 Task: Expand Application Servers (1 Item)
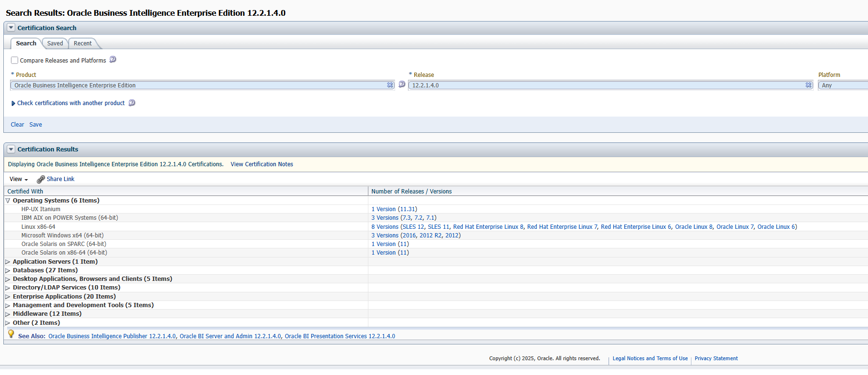pyautogui.click(x=8, y=262)
